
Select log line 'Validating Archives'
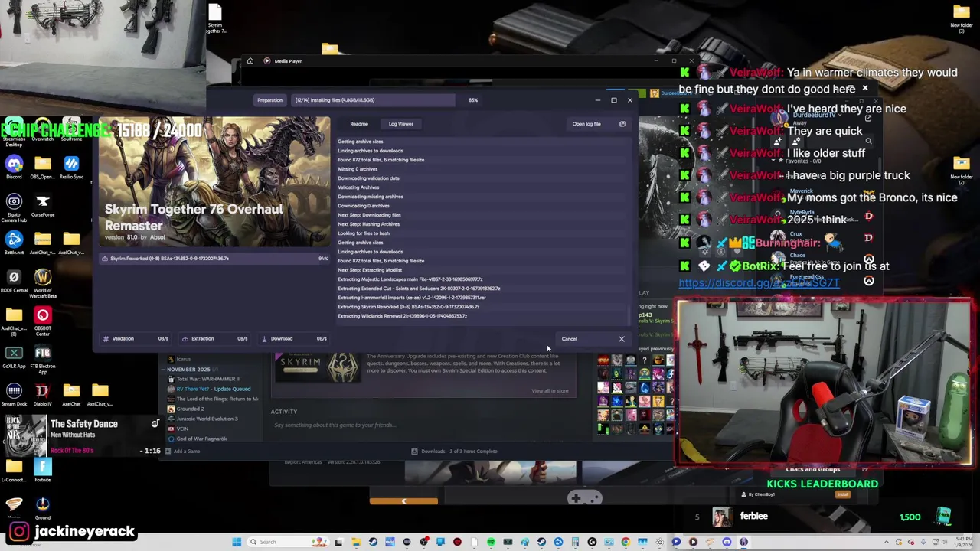coord(358,187)
